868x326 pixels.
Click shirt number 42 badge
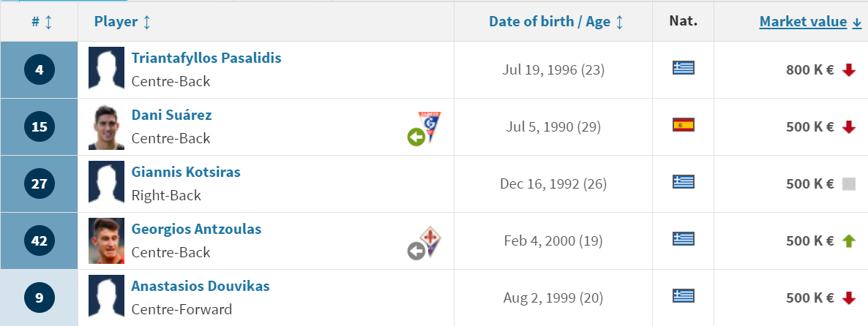click(x=40, y=241)
